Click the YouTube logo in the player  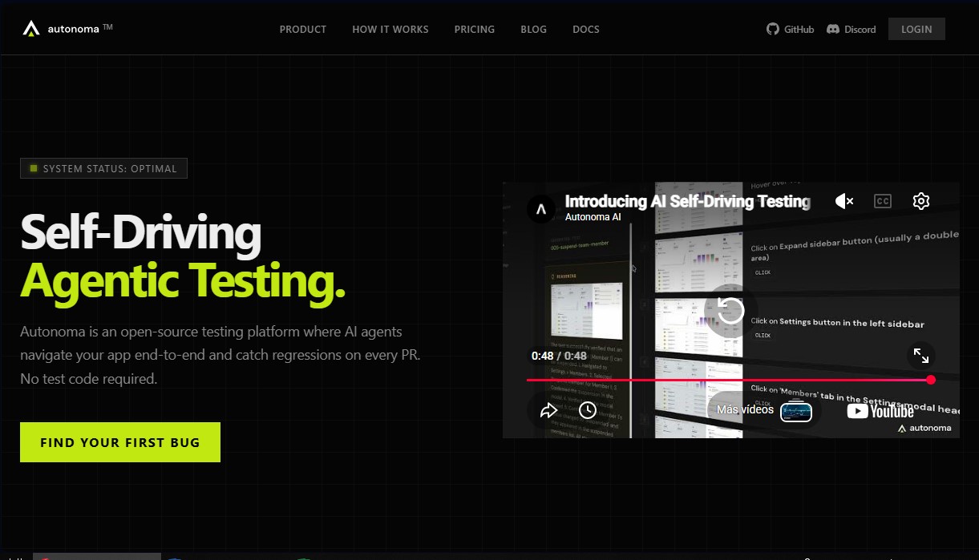pyautogui.click(x=880, y=411)
